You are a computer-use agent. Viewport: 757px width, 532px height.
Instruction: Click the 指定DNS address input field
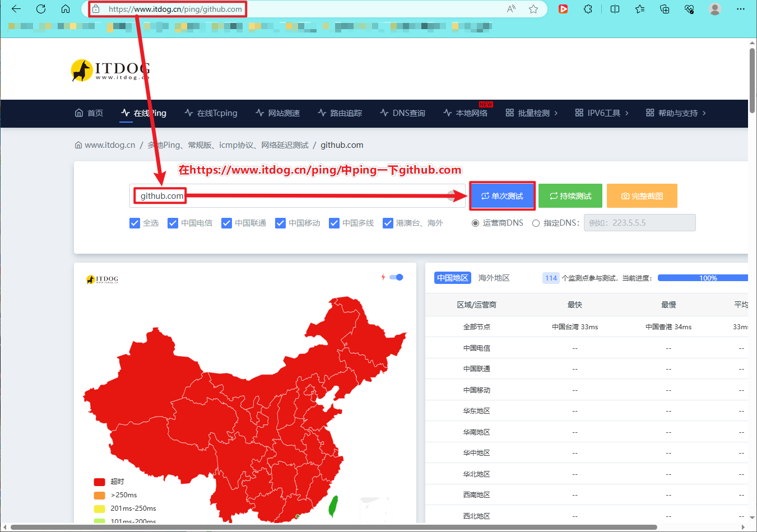click(639, 222)
